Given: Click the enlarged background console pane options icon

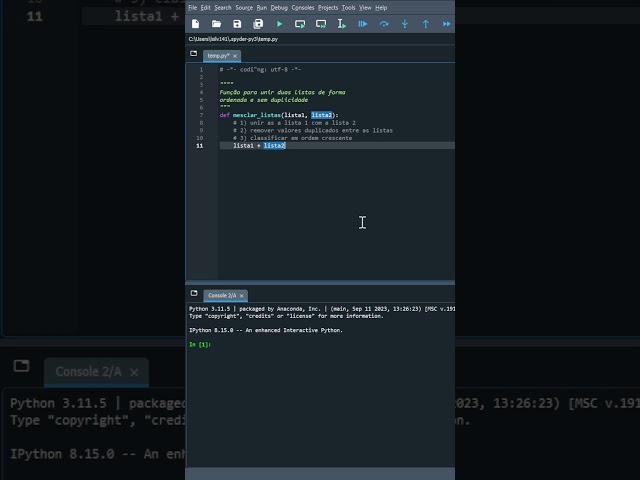Looking at the screenshot, I should 21,366.
